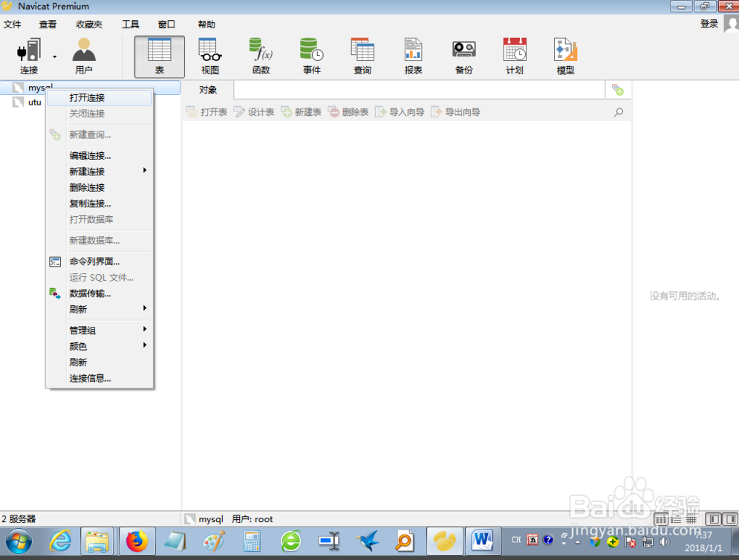The height and width of the screenshot is (560, 739).
Task: Click the Windows Start button
Action: coord(19,541)
